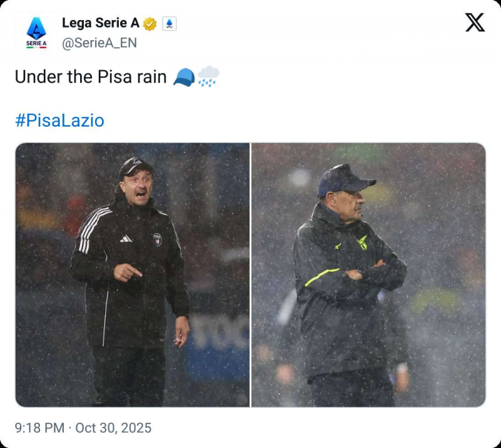This screenshot has width=501, height=448.
Task: Click the small affiliate badge beside verified checkmark
Action: click(x=169, y=24)
